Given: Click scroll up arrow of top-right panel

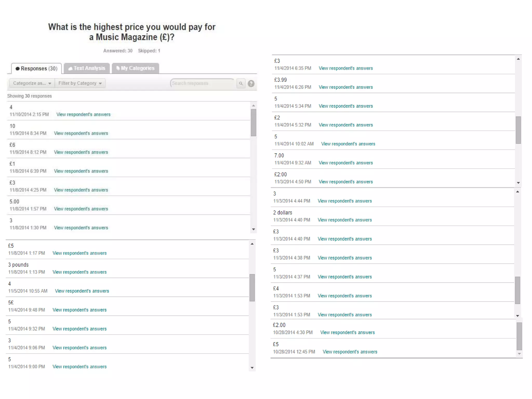Looking at the screenshot, I should pyautogui.click(x=518, y=59).
